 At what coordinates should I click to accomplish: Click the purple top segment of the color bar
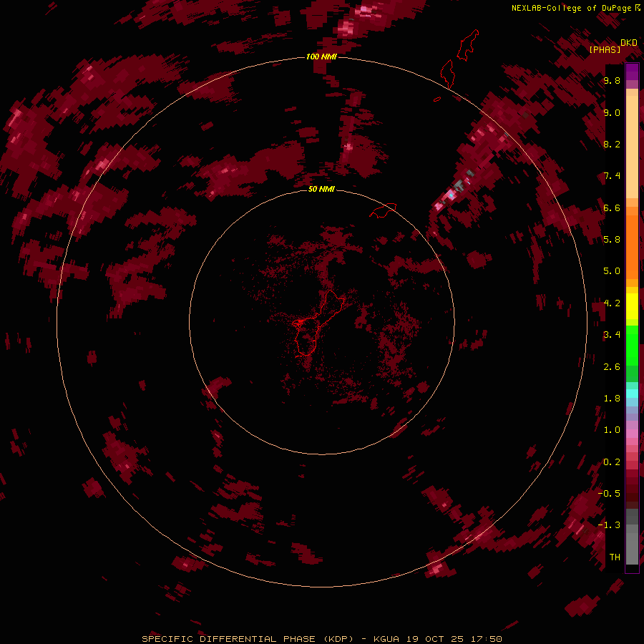point(632,72)
